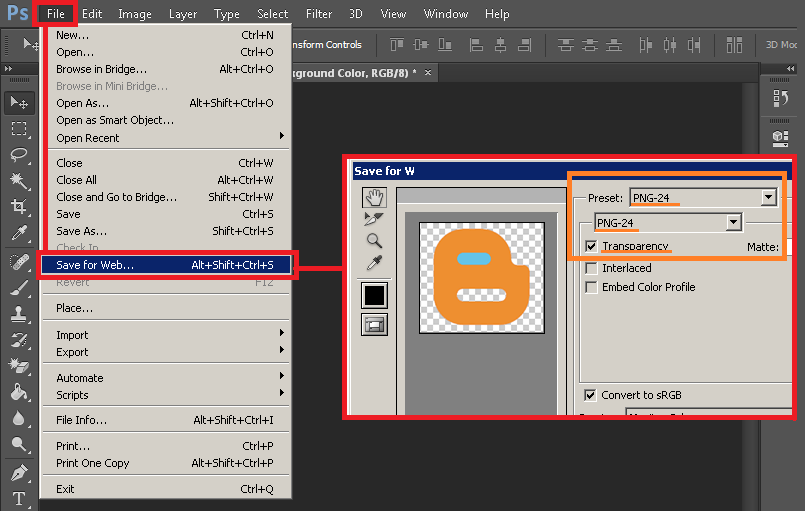The height and width of the screenshot is (511, 805).
Task: Click the Blogger logo preview image
Action: (x=482, y=278)
